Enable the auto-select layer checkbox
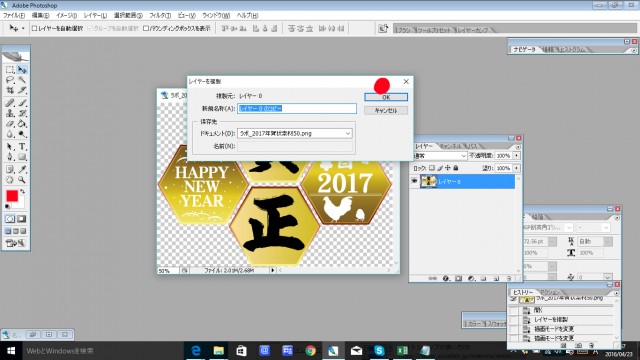This screenshot has height=360, width=640. coord(35,28)
